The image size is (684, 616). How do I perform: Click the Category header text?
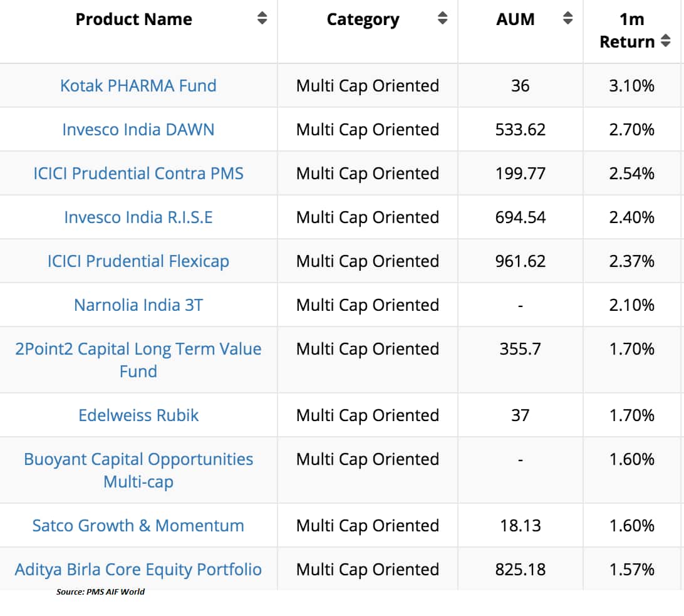tap(363, 19)
